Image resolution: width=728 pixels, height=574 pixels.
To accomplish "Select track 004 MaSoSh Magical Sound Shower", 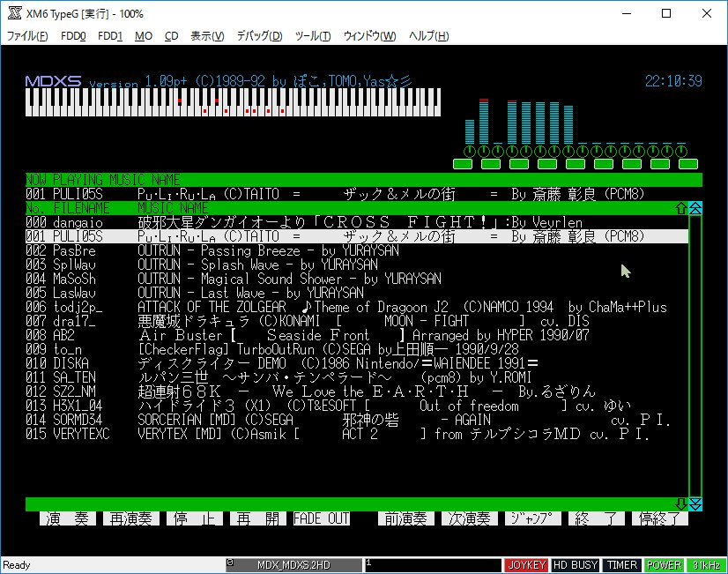I will [x=357, y=279].
